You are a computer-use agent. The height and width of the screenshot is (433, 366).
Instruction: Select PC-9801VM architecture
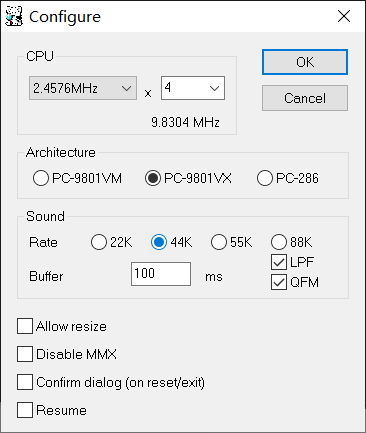click(x=41, y=178)
